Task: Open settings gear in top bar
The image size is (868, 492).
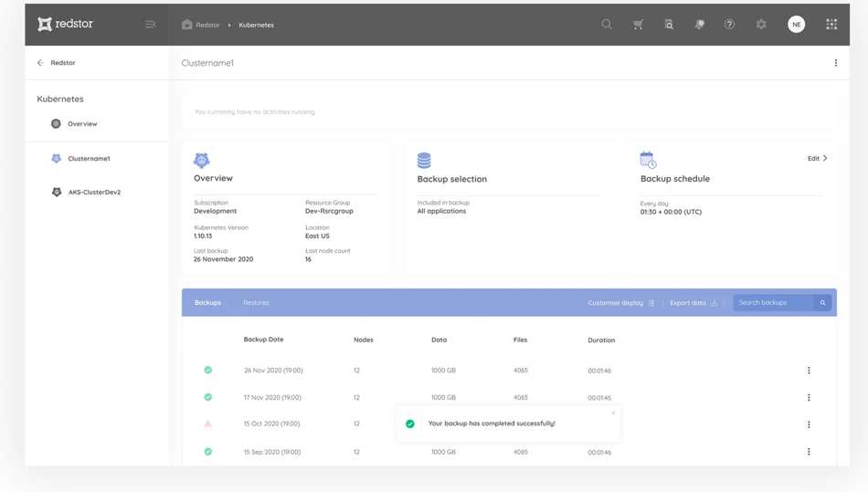Action: [761, 25]
